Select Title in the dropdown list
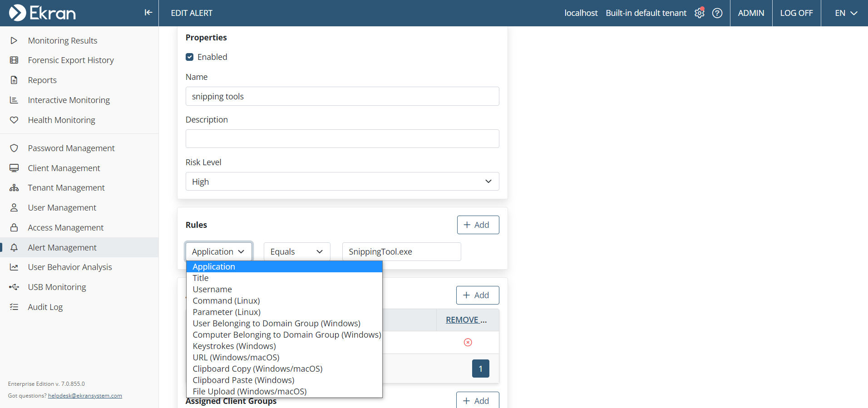This screenshot has width=868, height=408. point(284,278)
